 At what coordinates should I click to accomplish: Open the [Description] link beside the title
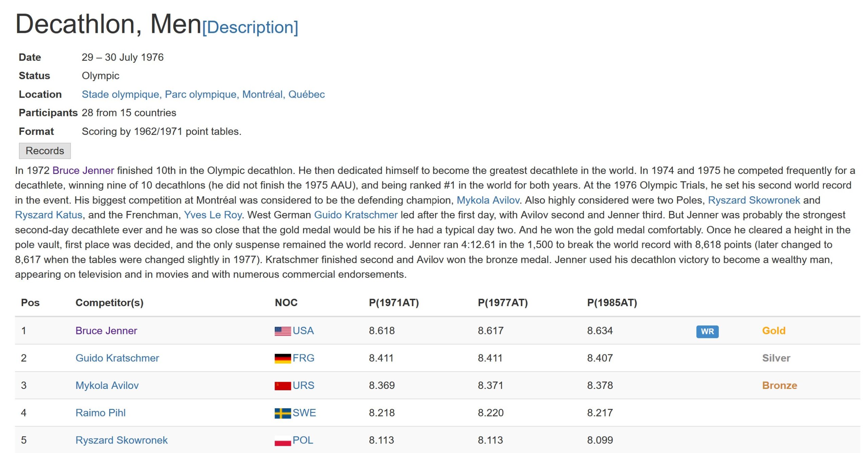pyautogui.click(x=250, y=27)
